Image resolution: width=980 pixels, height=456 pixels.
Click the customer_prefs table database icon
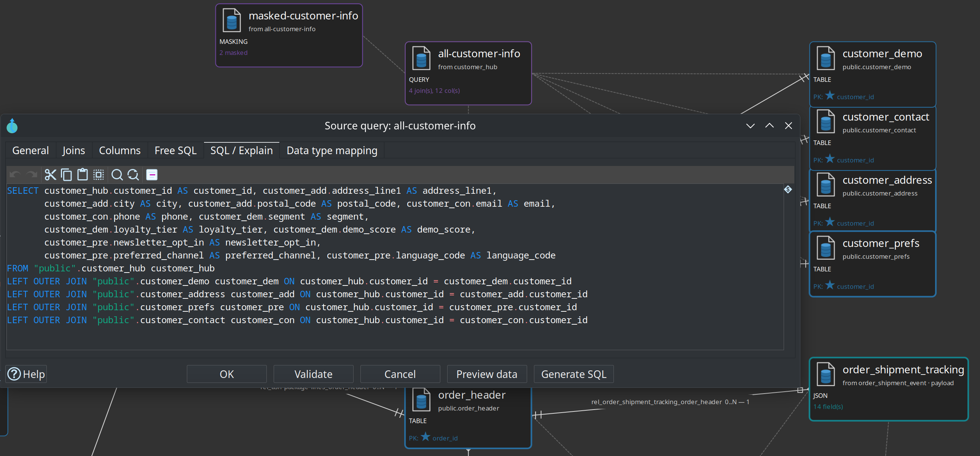coord(825,248)
